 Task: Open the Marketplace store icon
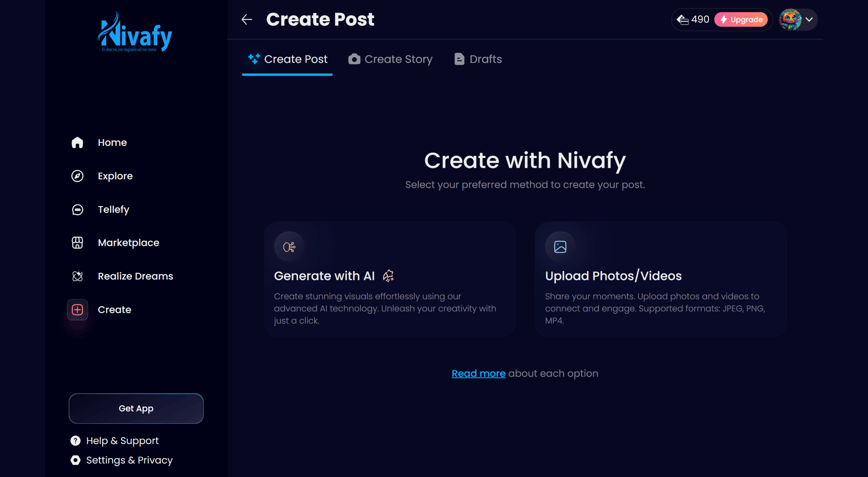coord(77,243)
